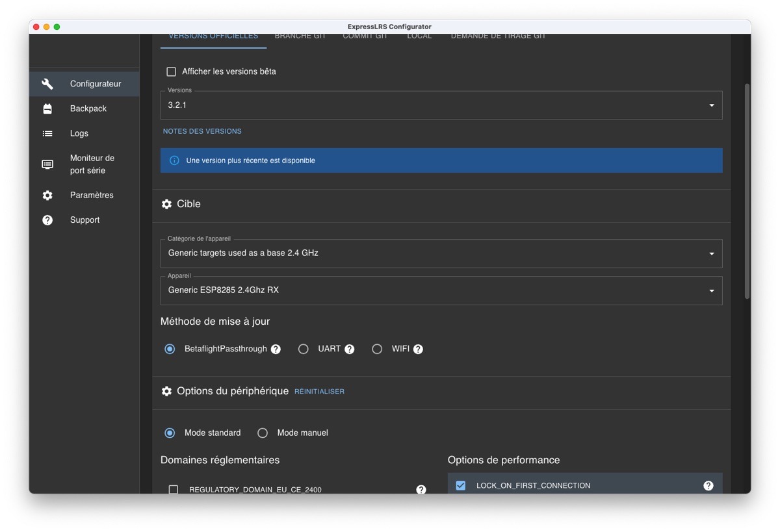Switch to Commit Git tab
Viewport: 780px width, 532px height.
coord(365,37)
